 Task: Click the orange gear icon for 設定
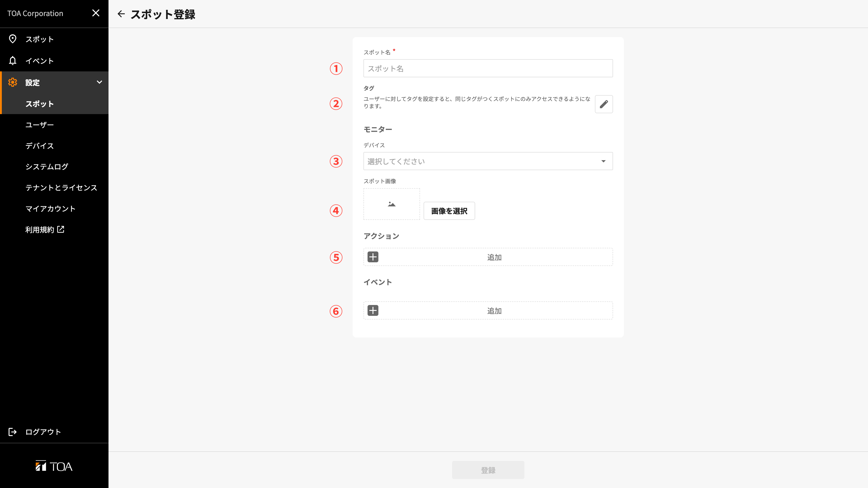(12, 82)
